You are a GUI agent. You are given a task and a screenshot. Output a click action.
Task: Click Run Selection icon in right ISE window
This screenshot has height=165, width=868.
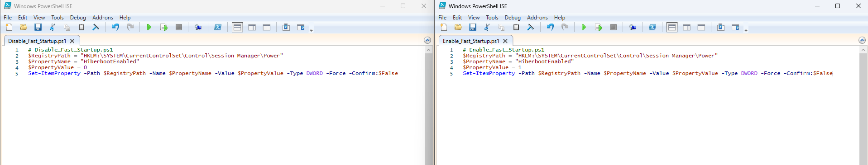tap(599, 28)
